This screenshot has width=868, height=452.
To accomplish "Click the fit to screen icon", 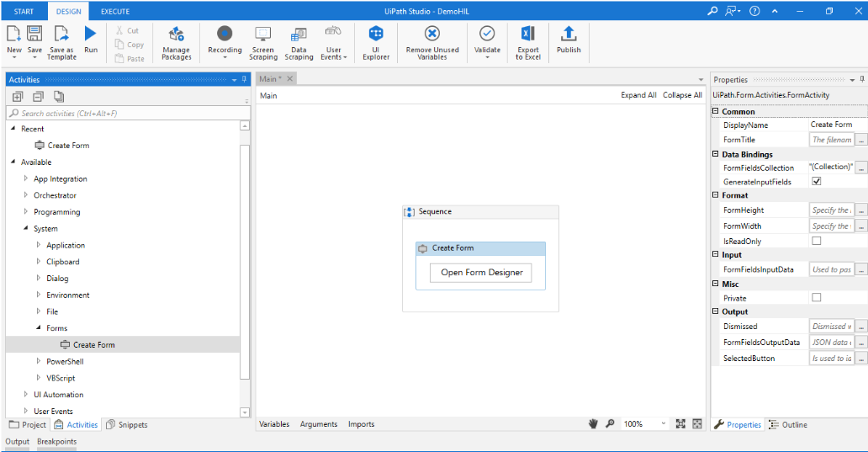I will click(x=681, y=423).
